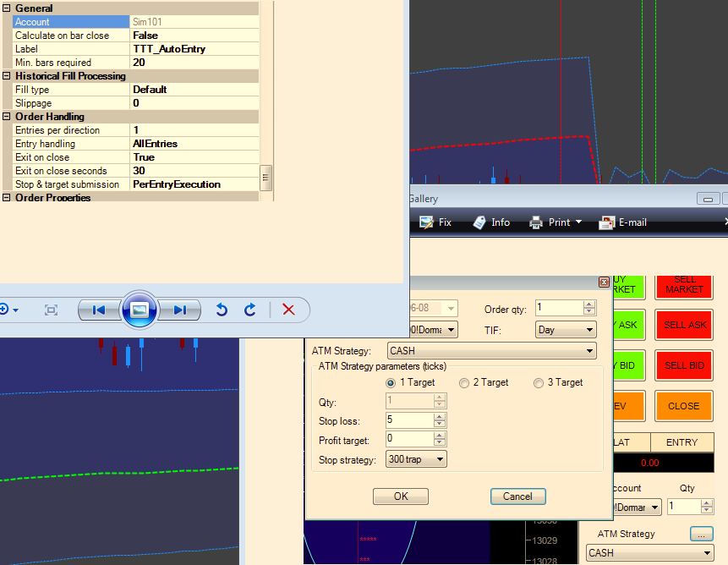Open the Info tag icon
Image resolution: width=728 pixels, height=565 pixels.
pyautogui.click(x=490, y=222)
